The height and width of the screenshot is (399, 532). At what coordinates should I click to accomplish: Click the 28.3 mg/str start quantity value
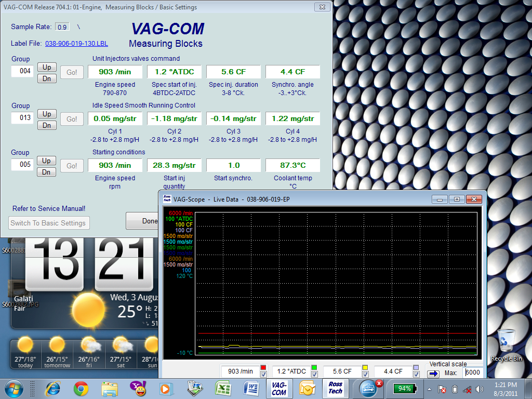[174, 165]
